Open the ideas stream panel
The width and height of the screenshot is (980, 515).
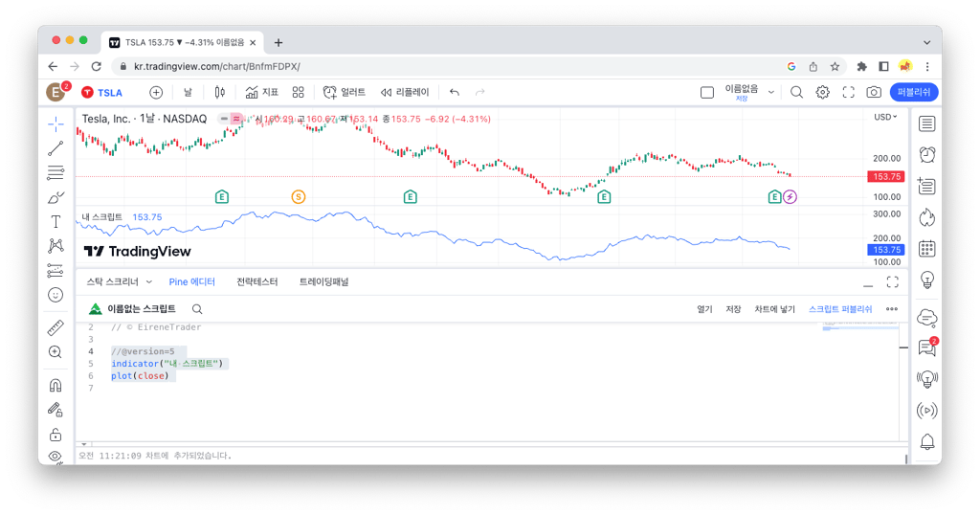click(x=926, y=379)
